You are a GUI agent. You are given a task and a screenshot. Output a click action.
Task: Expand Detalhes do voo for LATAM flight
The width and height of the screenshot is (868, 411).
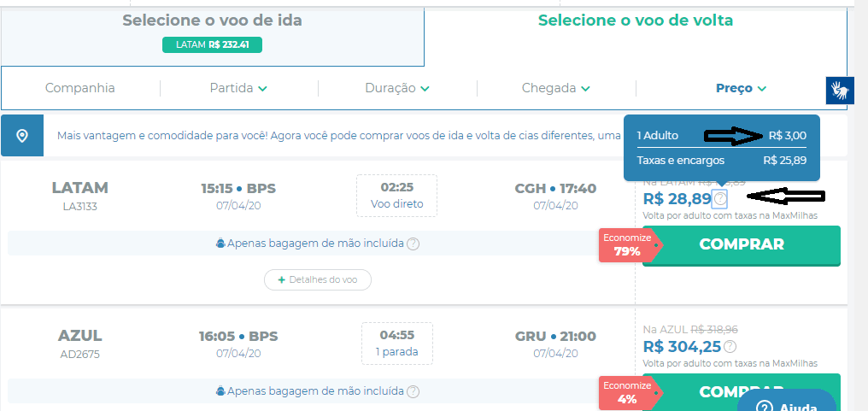(x=318, y=279)
